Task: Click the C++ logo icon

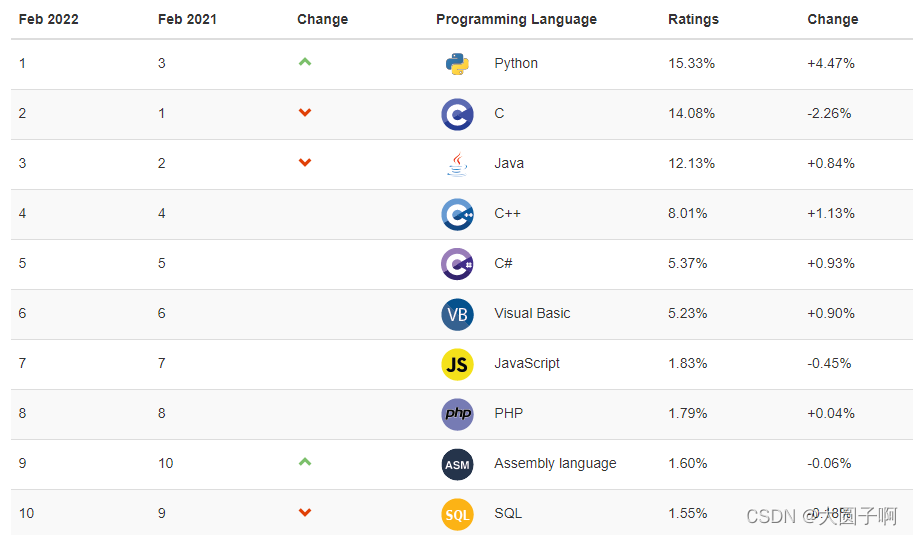Action: click(x=457, y=214)
